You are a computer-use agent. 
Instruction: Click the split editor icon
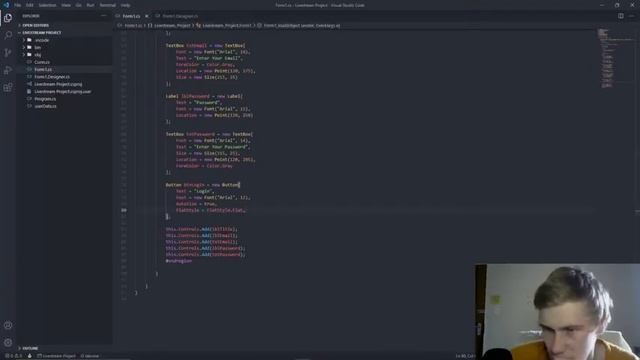pyautogui.click(x=620, y=16)
